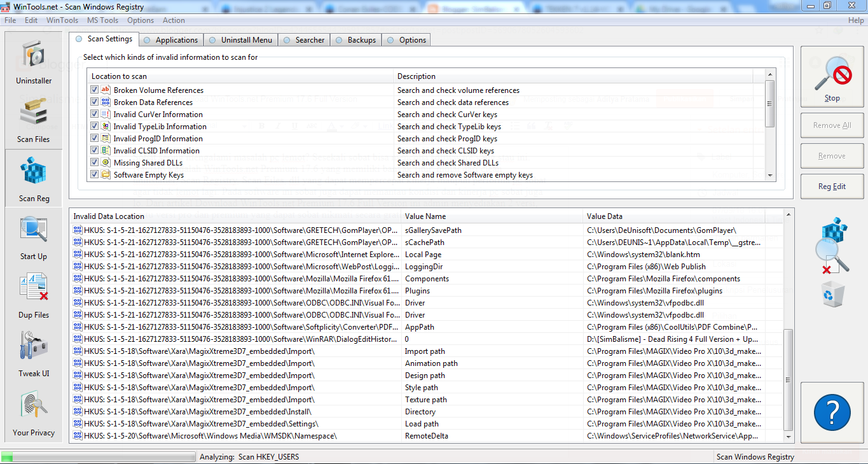
Task: Select the Scan Reg sidebar tool
Action: click(34, 178)
